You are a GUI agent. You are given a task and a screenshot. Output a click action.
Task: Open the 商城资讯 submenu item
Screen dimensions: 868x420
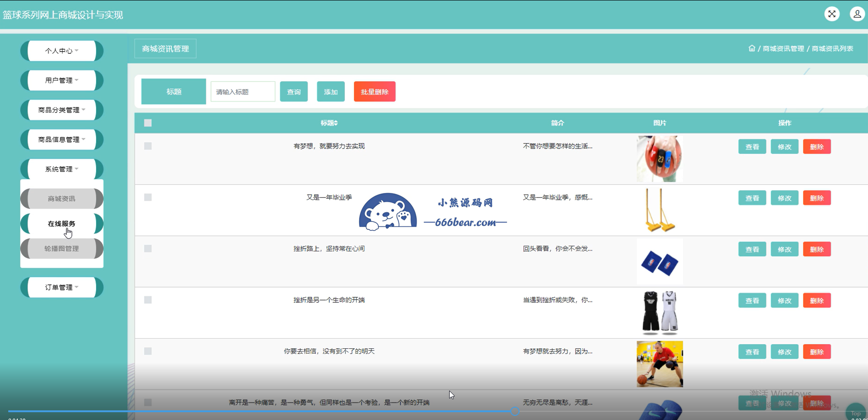tap(62, 199)
